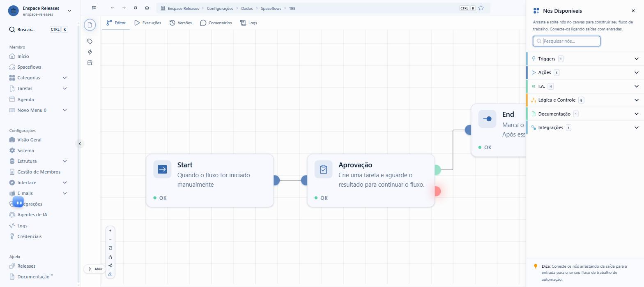644x287 pixels.
Task: Click the floating blue assistant bot icon
Action: 18,202
